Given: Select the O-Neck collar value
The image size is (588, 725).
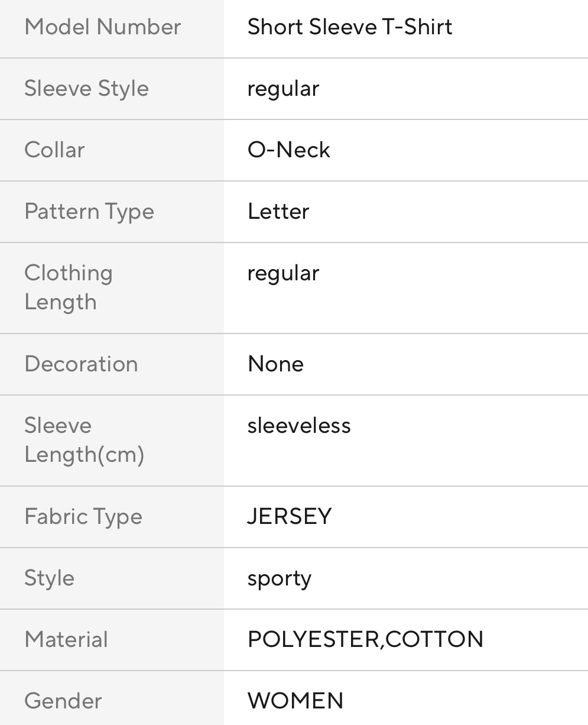Looking at the screenshot, I should coord(288,150).
